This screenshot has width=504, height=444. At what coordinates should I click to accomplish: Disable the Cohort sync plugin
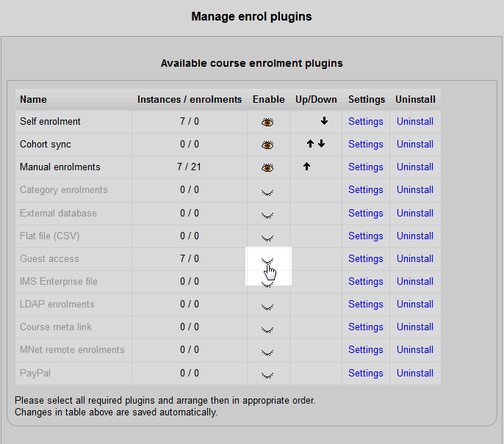point(267,145)
